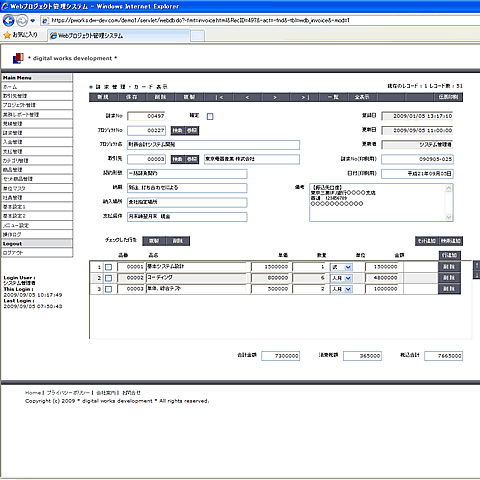Toggle the 確定 checkbox near invoice number
The image size is (480, 480).
(210, 116)
